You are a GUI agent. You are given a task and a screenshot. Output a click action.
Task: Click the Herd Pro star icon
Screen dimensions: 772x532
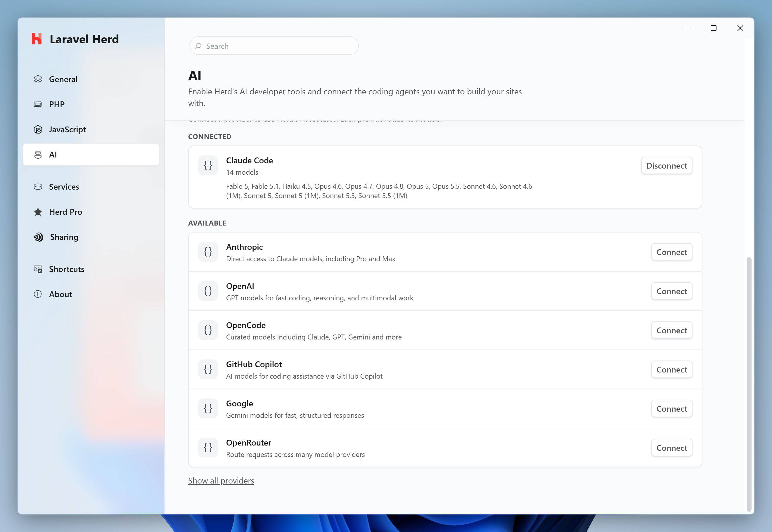pos(38,212)
